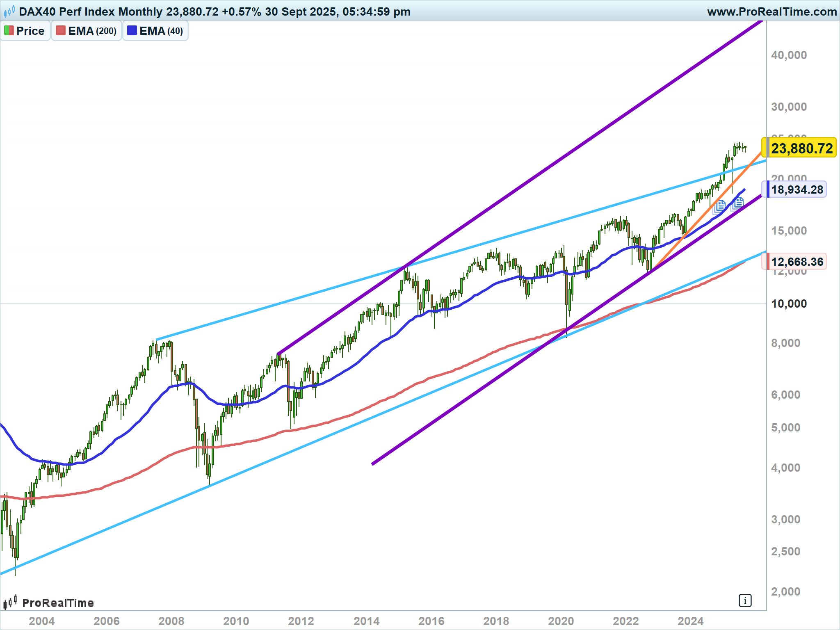
Task: Open the right document note icon
Action: (x=738, y=203)
